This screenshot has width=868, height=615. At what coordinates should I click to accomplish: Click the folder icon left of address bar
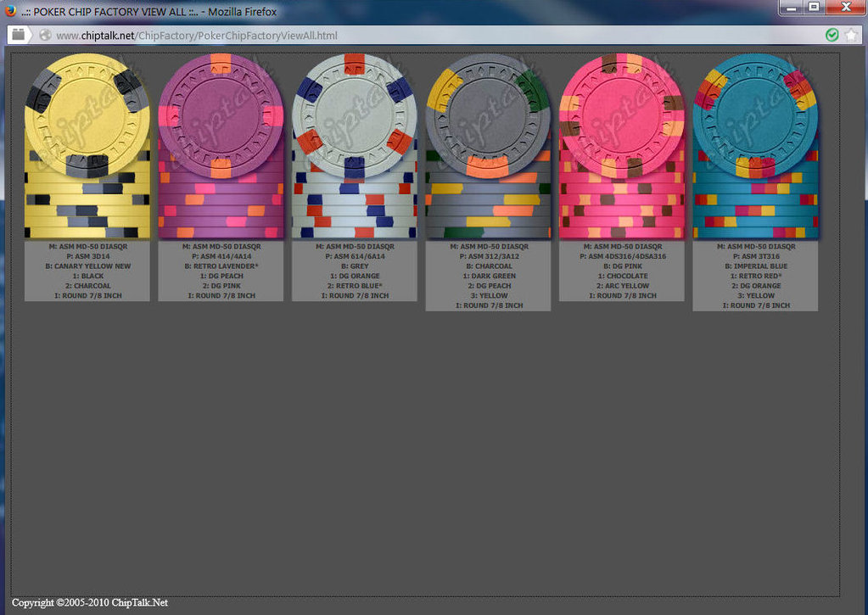tap(18, 36)
